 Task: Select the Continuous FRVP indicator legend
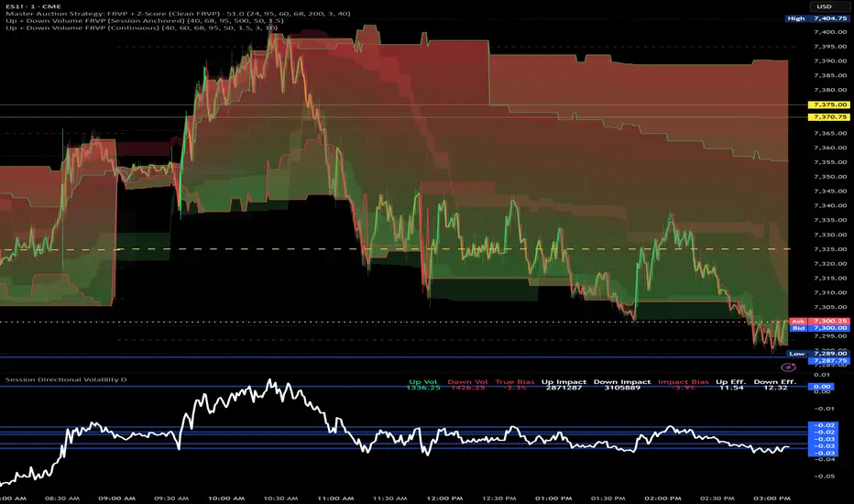[142, 27]
